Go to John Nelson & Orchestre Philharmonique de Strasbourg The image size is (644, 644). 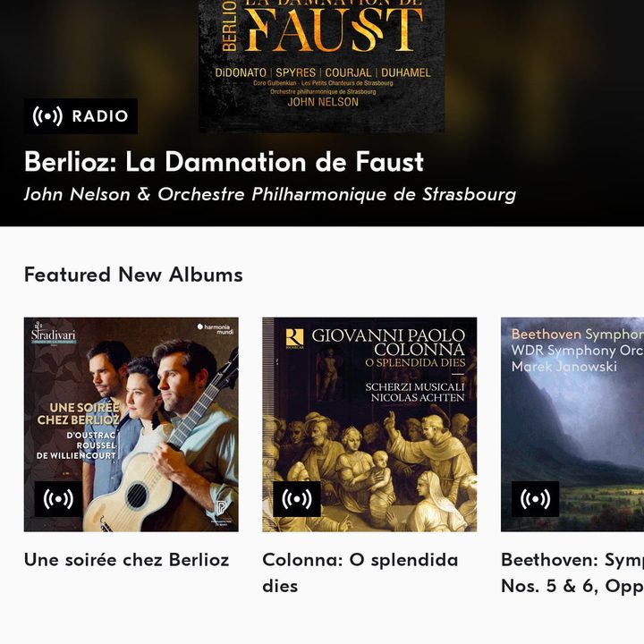tap(269, 194)
